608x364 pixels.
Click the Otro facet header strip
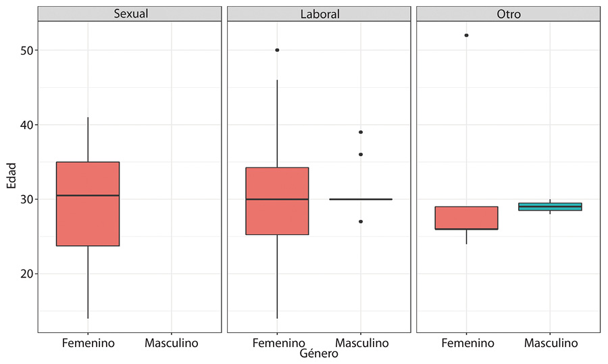(x=508, y=14)
